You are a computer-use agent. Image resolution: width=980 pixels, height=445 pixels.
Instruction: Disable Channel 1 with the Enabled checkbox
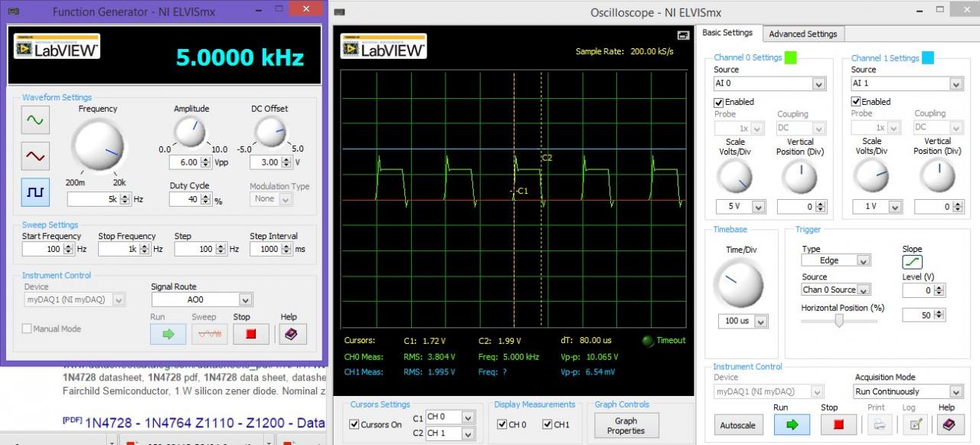(856, 102)
